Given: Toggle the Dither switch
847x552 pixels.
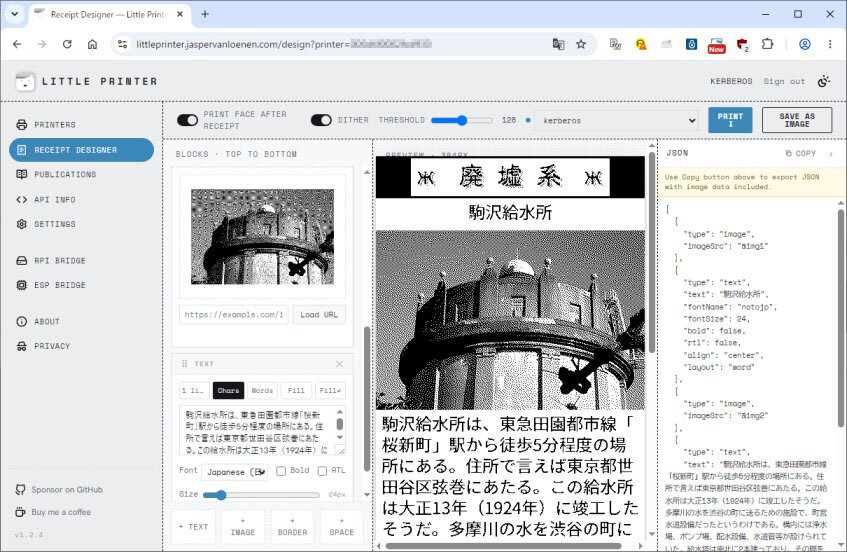Looking at the screenshot, I should (x=321, y=120).
